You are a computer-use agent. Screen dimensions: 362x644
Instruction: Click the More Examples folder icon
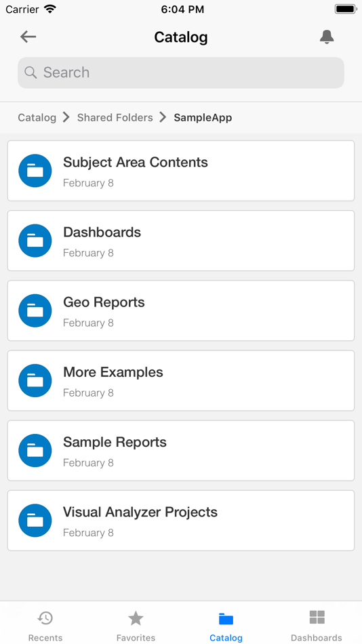point(35,380)
